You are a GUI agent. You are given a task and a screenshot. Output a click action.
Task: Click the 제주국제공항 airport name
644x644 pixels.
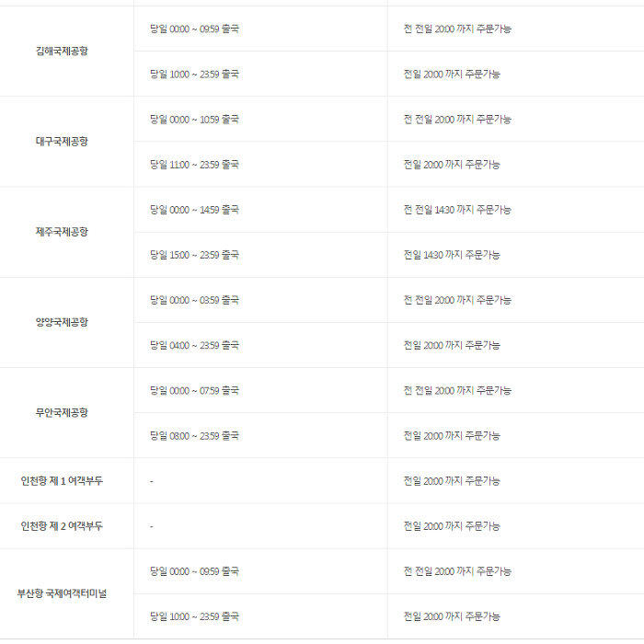[62, 232]
